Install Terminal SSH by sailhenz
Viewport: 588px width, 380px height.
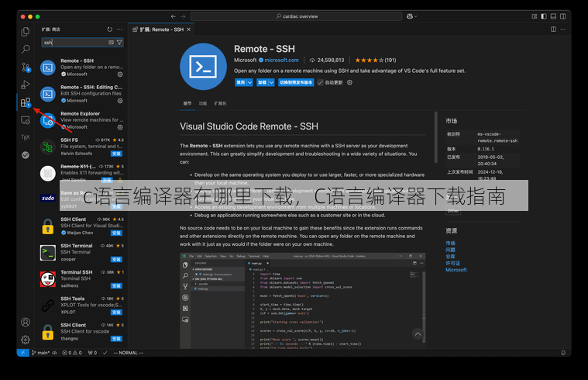tap(117, 285)
